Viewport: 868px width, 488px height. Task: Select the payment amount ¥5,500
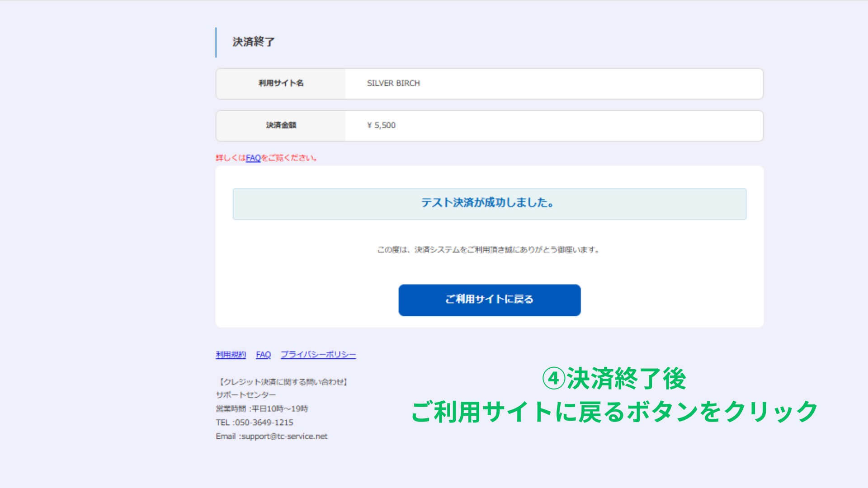[380, 126]
